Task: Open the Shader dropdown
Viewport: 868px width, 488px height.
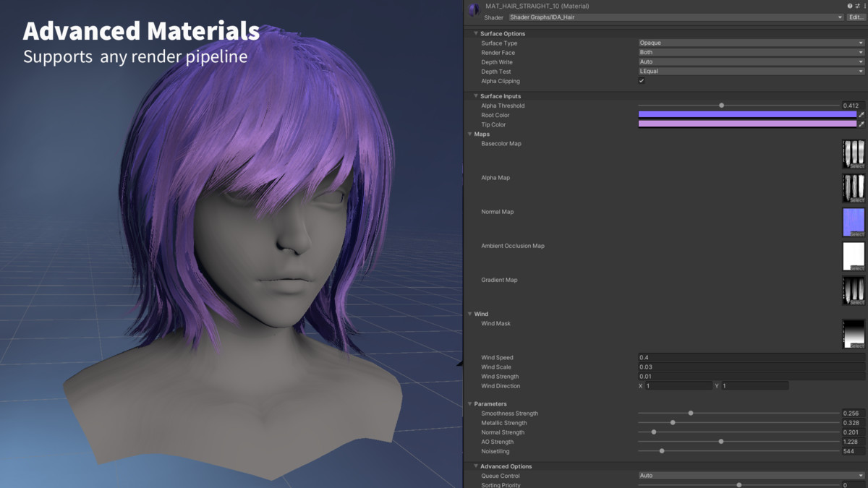Action: (676, 17)
